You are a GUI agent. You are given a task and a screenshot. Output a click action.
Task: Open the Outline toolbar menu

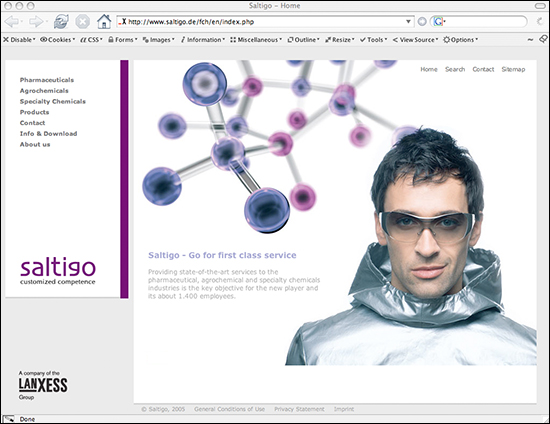[x=303, y=40]
